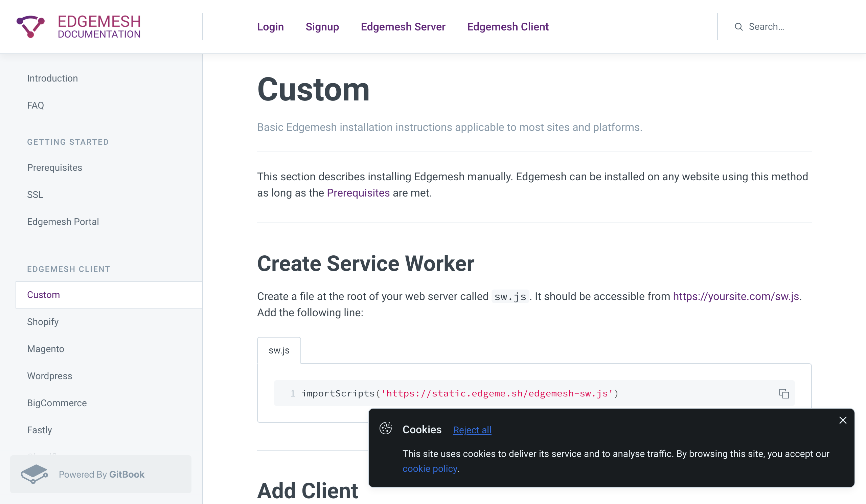Open BigCommerce sidebar page
Image resolution: width=866 pixels, height=504 pixels.
pyautogui.click(x=57, y=403)
